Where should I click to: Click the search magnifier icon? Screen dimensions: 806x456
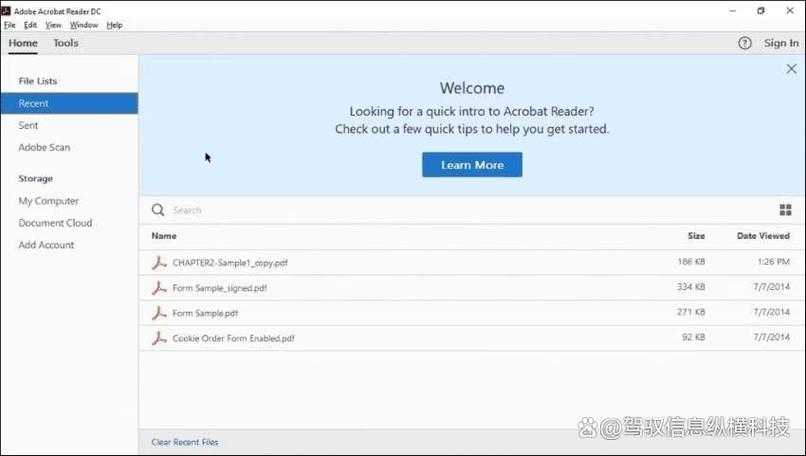(158, 210)
